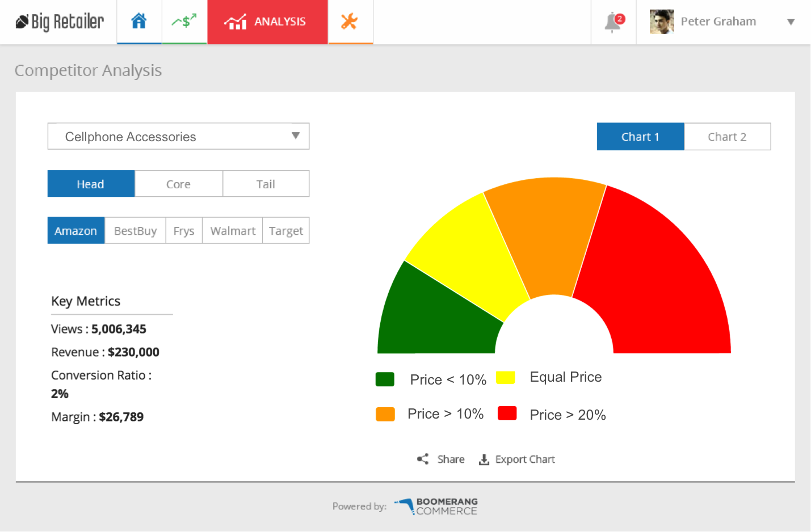Switch to Chart 2 view
The height and width of the screenshot is (532, 811).
(727, 137)
